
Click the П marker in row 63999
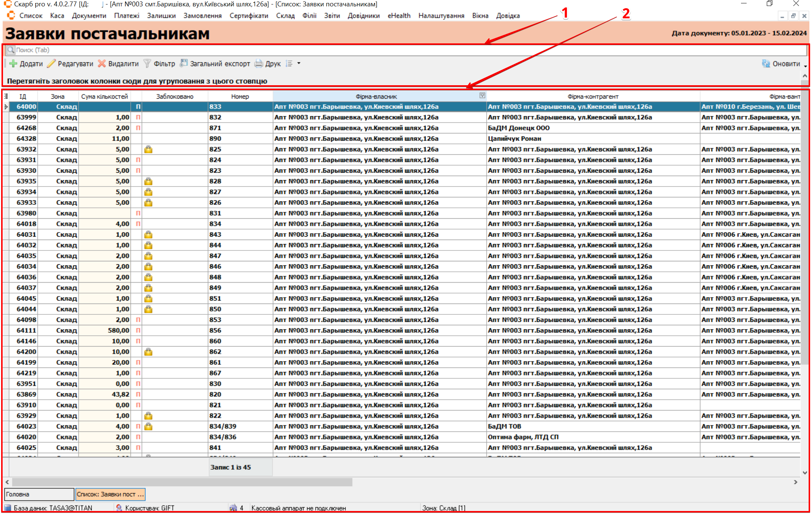(x=138, y=117)
